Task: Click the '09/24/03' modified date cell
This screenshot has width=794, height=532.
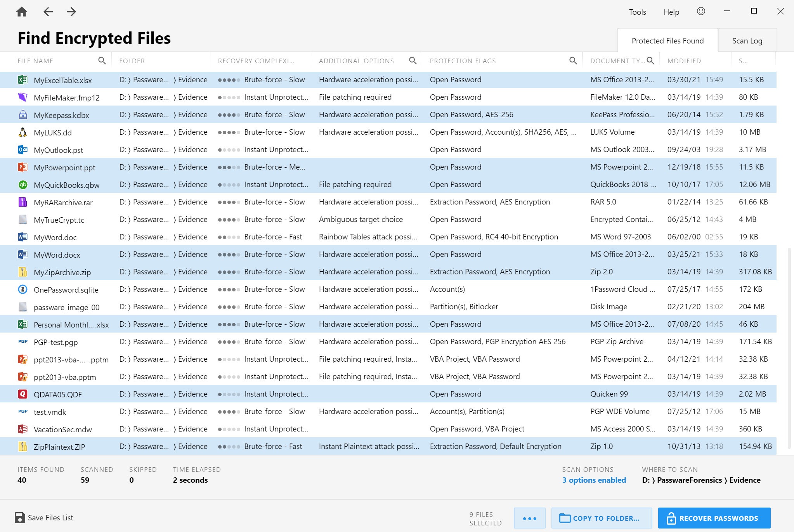Action: [684, 149]
